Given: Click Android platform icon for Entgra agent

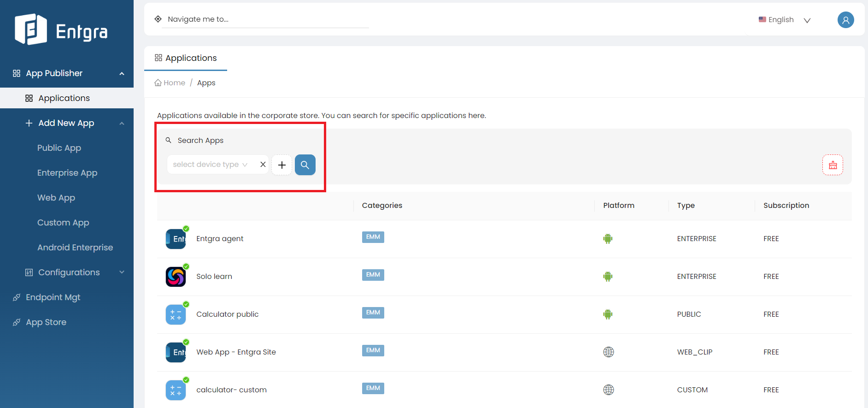Looking at the screenshot, I should [x=608, y=239].
